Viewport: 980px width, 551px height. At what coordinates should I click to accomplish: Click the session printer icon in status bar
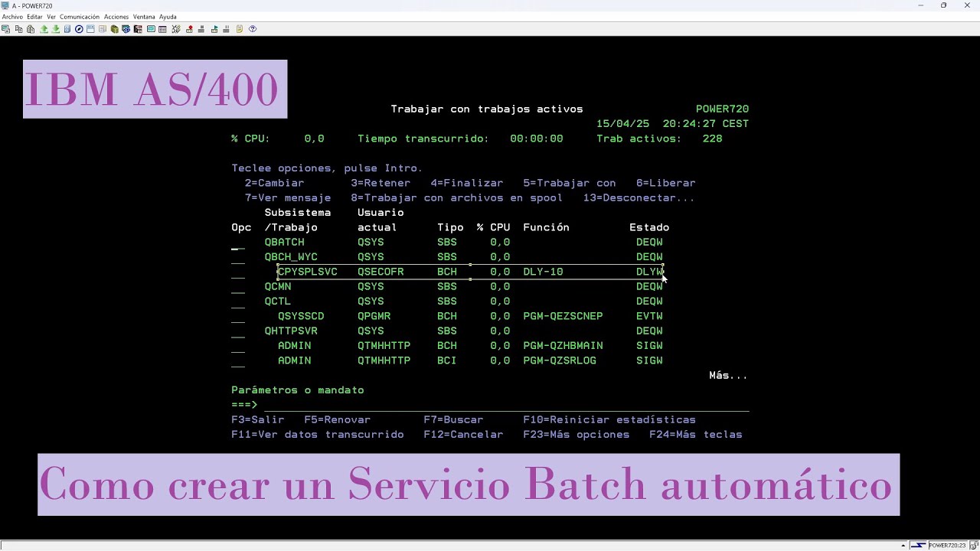[x=973, y=546]
